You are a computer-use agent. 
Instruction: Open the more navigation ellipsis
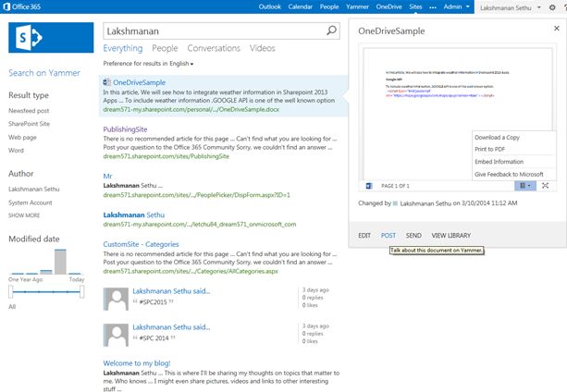pos(433,6)
